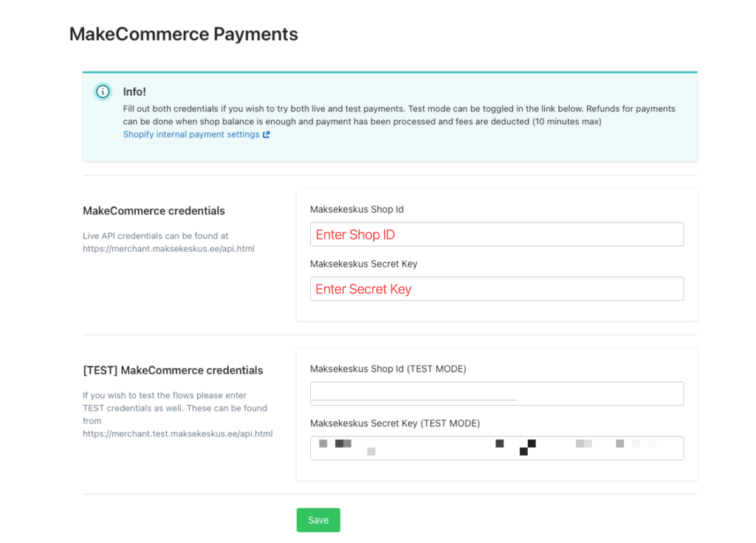This screenshot has height=543, width=756.
Task: Click the info circle icon
Action: [103, 92]
